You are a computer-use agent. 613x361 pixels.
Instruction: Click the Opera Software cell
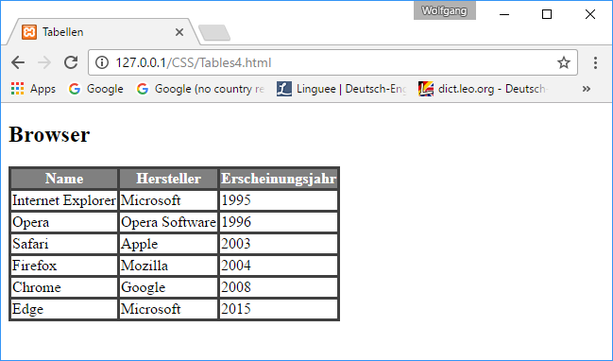(168, 222)
